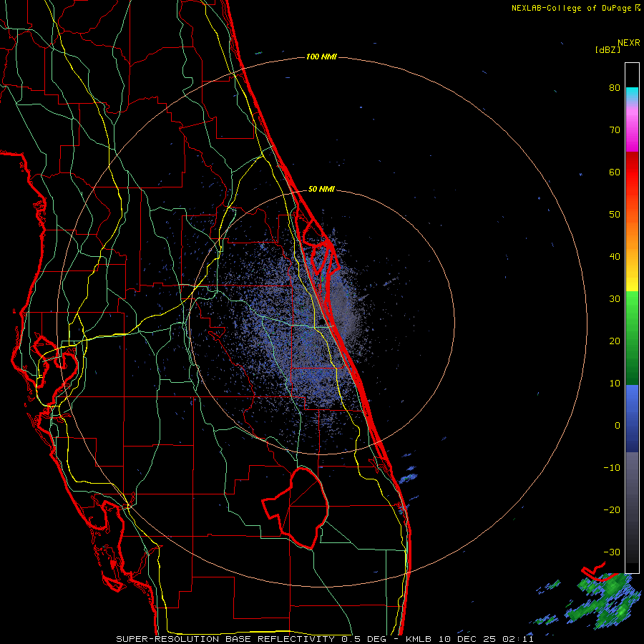Click the [dBZ] unit label
Image resolution: width=644 pixels, height=644 pixels.
(608, 50)
